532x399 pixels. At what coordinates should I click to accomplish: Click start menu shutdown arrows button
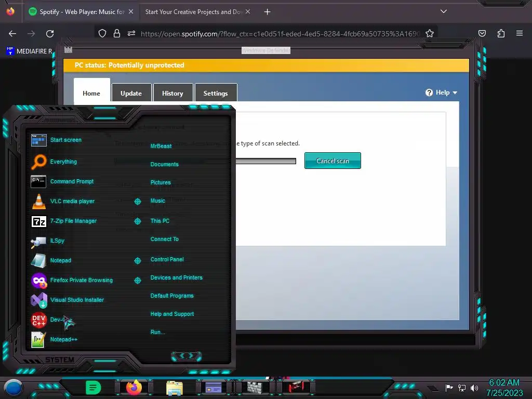(187, 356)
